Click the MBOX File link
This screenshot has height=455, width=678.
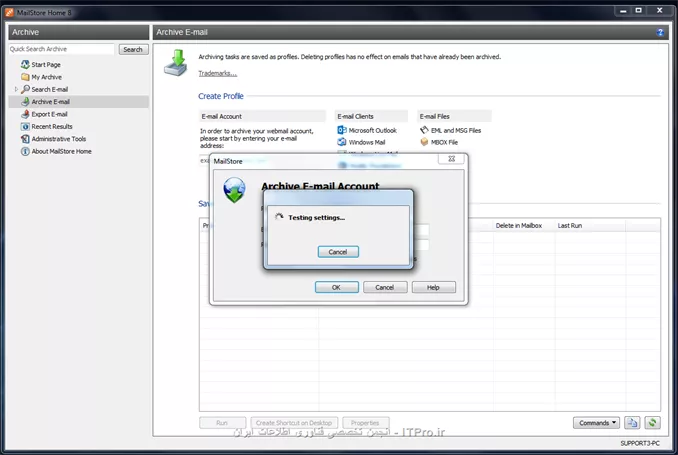(x=444, y=142)
